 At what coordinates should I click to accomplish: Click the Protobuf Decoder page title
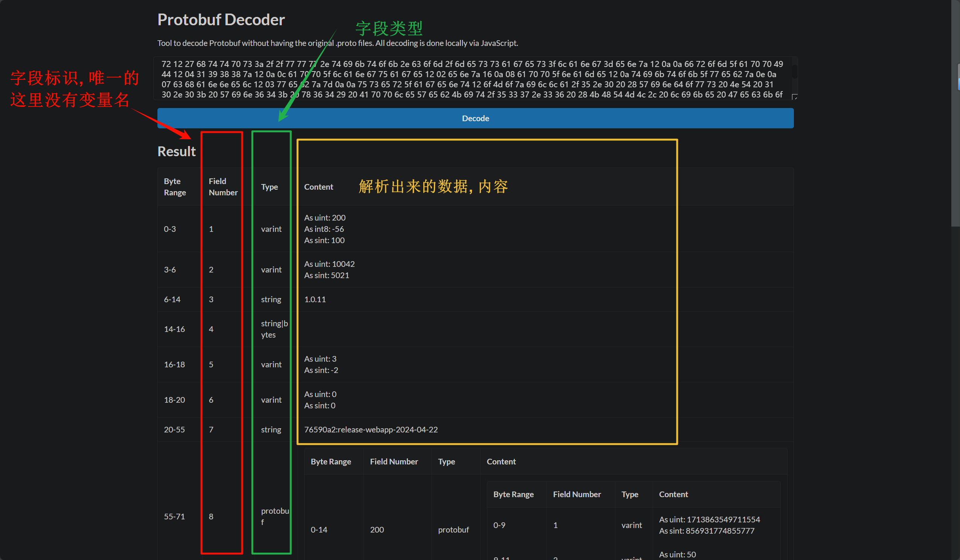(x=221, y=20)
